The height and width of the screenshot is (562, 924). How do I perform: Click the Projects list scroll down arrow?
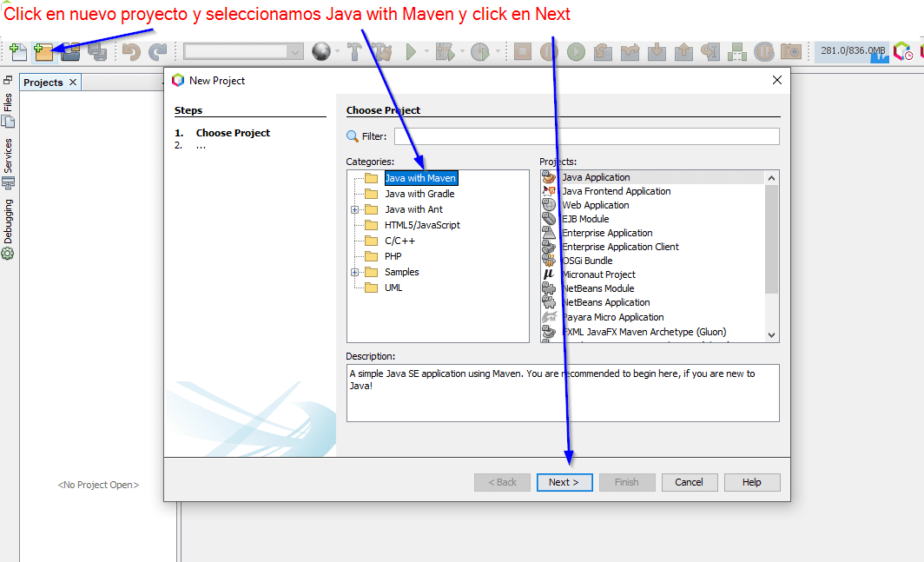tap(772, 334)
